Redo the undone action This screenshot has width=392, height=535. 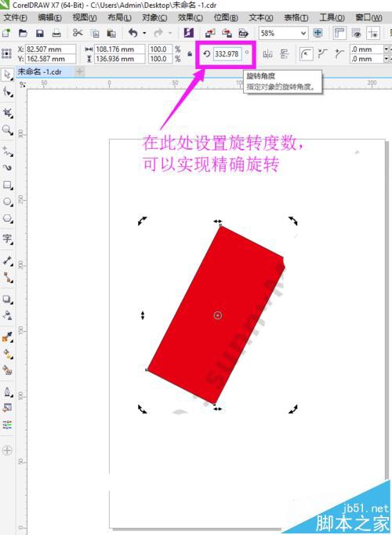(158, 33)
